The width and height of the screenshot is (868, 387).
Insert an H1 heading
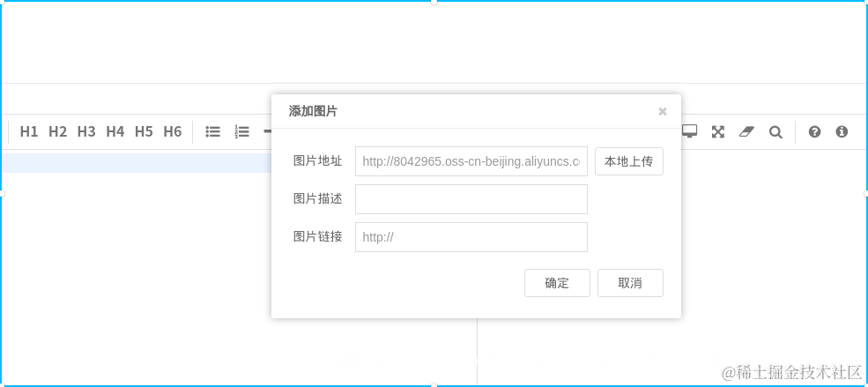29,131
